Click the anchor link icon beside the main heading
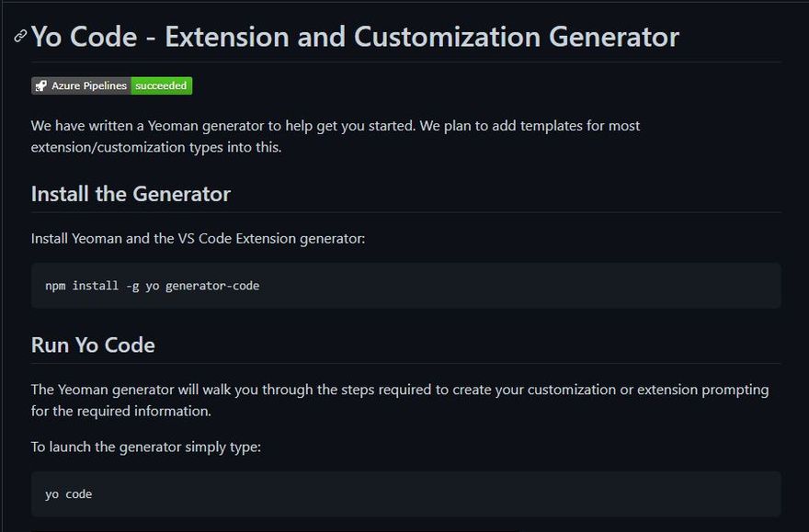This screenshot has height=532, width=809. click(x=20, y=37)
